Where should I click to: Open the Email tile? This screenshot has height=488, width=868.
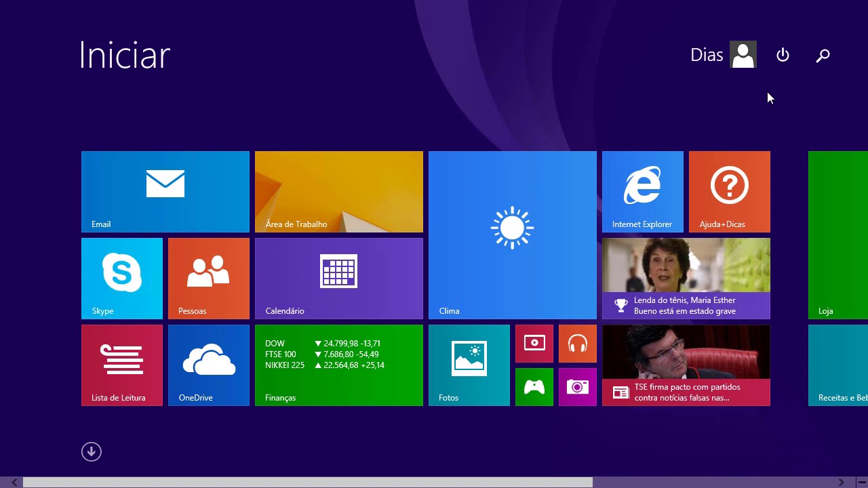(165, 192)
